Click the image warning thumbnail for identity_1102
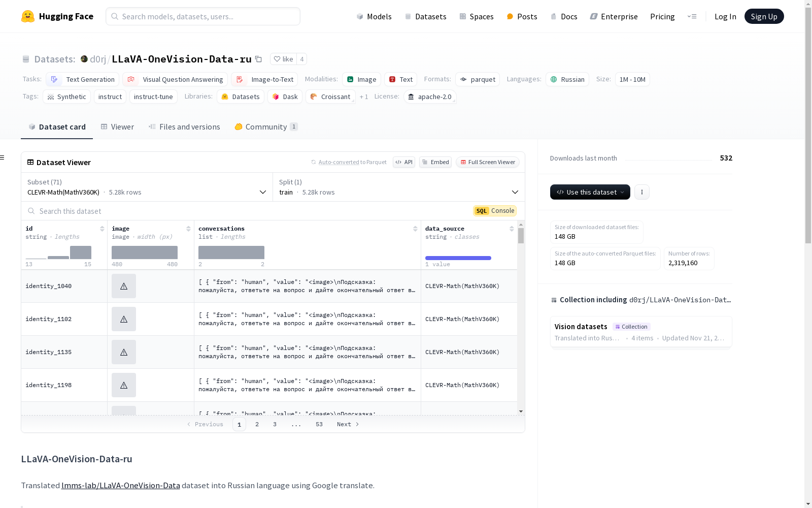The height and width of the screenshot is (508, 812). click(x=124, y=319)
